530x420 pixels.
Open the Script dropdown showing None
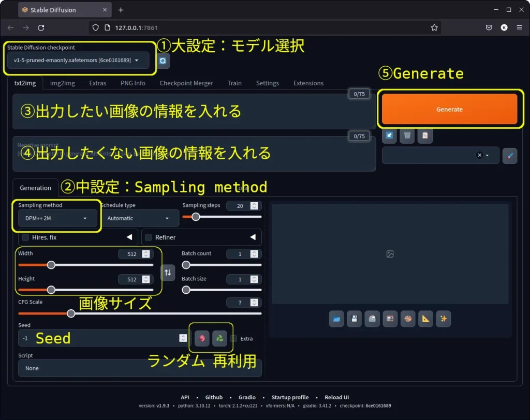140,368
